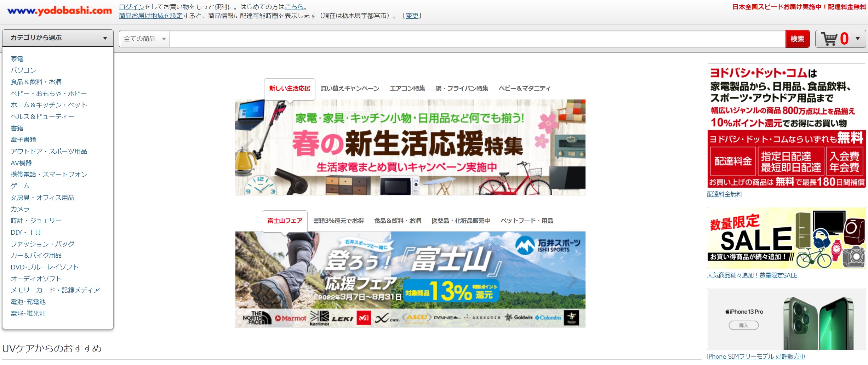
Task: Open the ログイン login link
Action: [x=131, y=7]
